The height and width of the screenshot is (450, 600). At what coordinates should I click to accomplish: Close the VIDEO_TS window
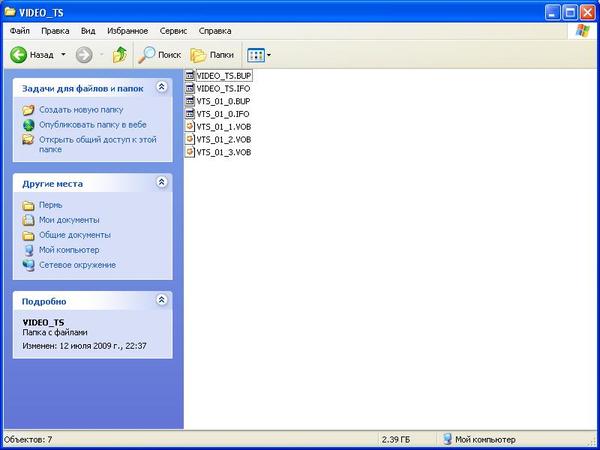(x=588, y=13)
